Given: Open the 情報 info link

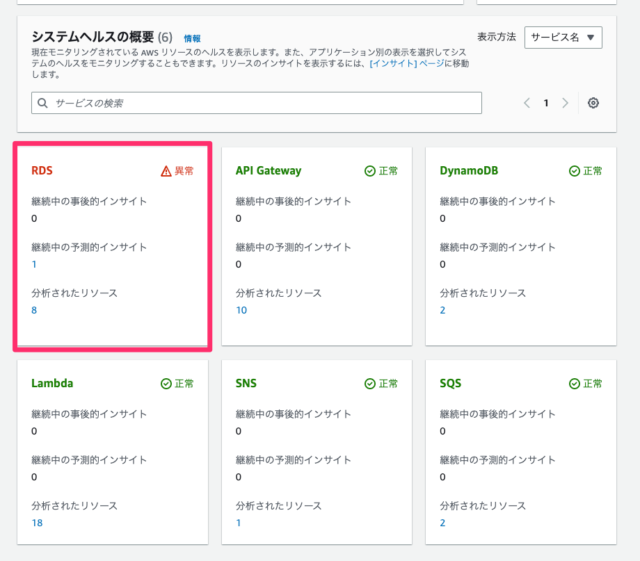Looking at the screenshot, I should 192,38.
